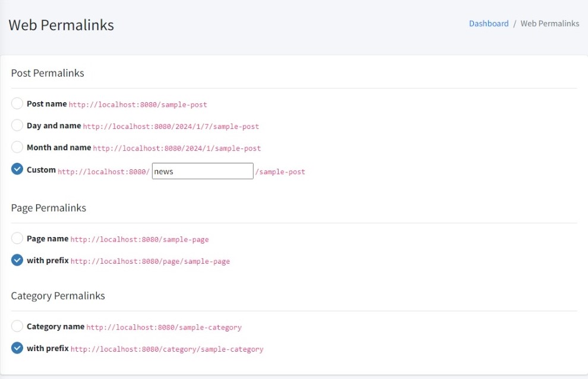Click the Web Permalinks page title
The height and width of the screenshot is (379, 588).
tap(61, 25)
